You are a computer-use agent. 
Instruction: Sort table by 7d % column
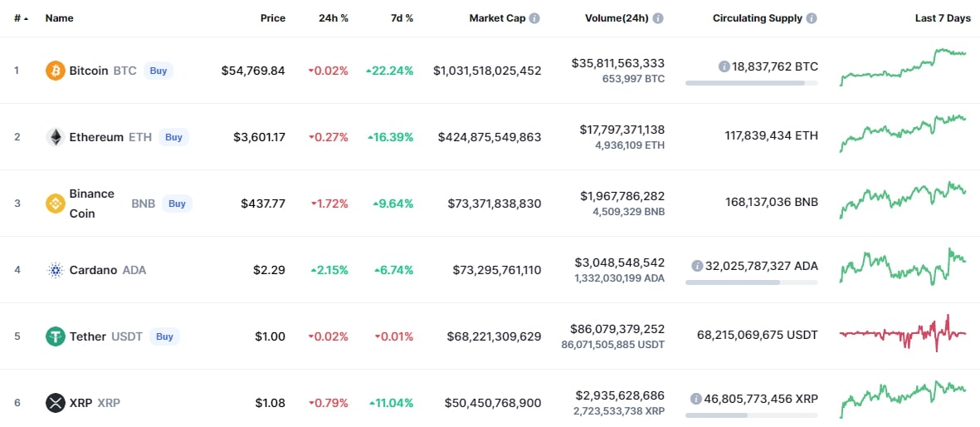click(x=401, y=19)
